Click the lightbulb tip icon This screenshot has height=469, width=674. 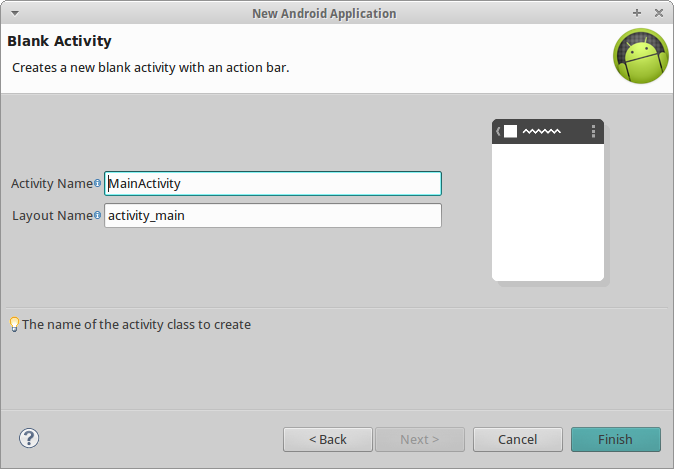(14, 324)
